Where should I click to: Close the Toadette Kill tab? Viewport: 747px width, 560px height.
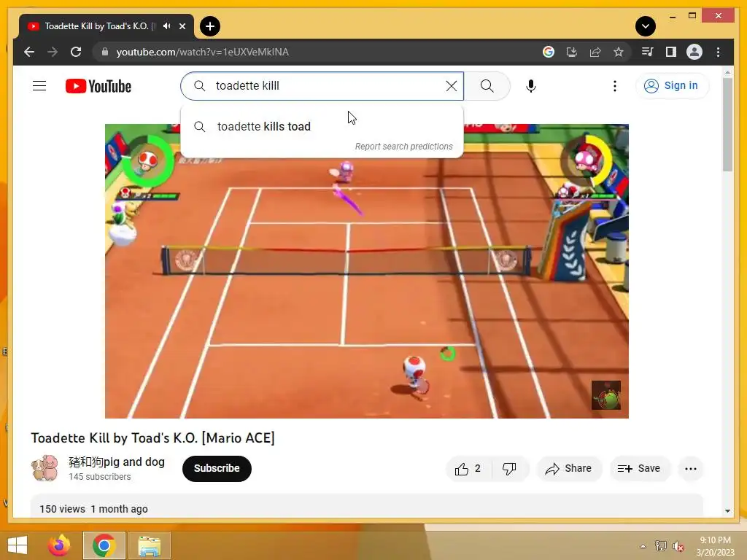point(182,26)
